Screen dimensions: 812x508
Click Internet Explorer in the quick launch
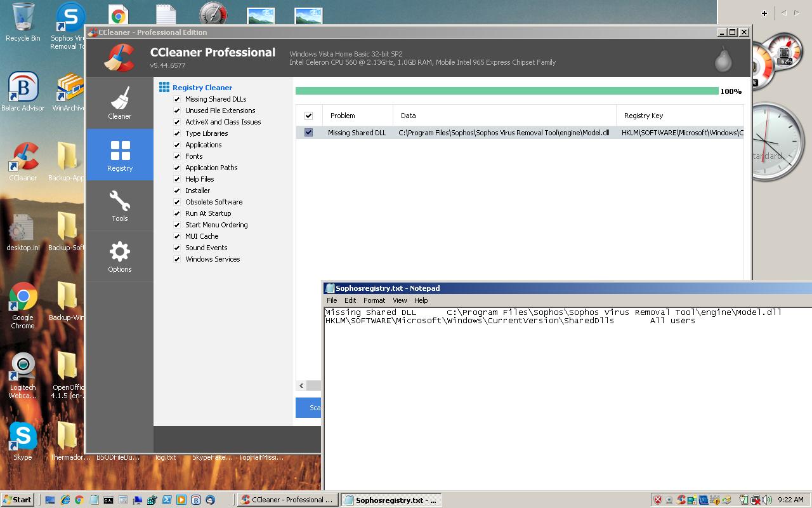pos(65,500)
